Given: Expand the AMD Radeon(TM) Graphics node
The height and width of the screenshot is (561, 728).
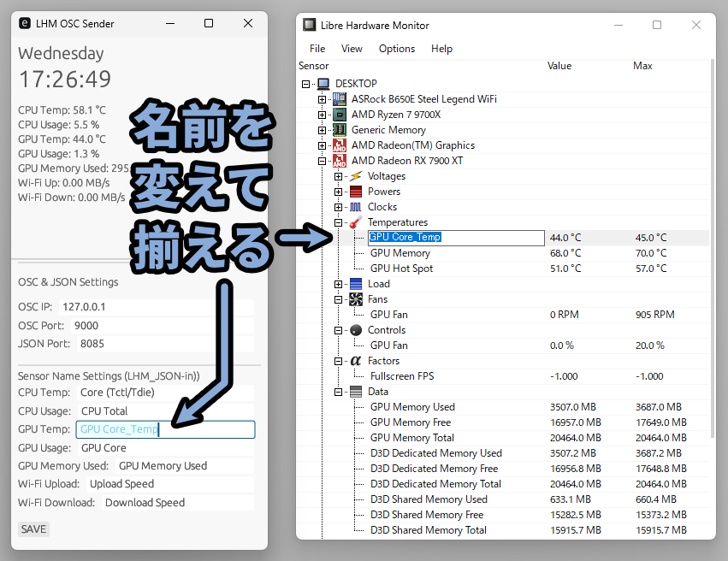Looking at the screenshot, I should point(322,145).
